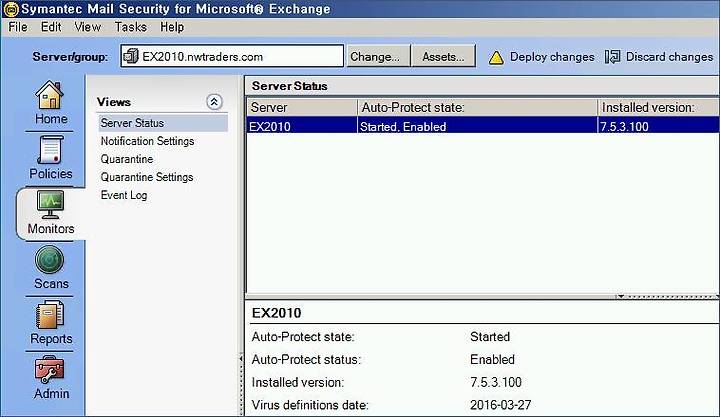Click the Assets... button
Screen dimensions: 720x417
443,56
